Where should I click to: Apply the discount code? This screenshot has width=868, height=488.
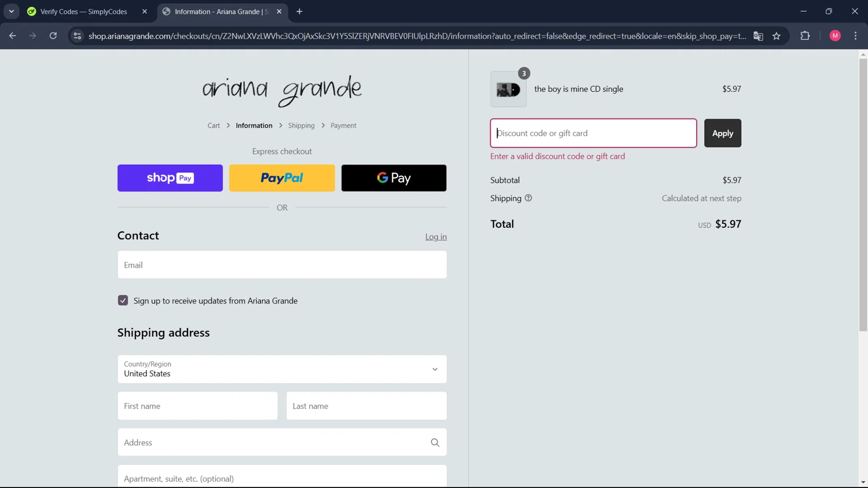(x=723, y=133)
